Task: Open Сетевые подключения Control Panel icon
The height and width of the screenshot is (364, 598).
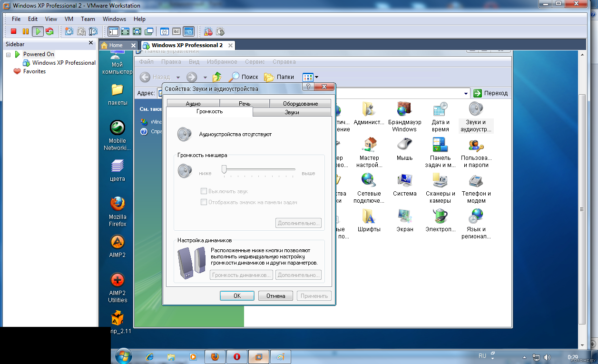Action: [369, 188]
